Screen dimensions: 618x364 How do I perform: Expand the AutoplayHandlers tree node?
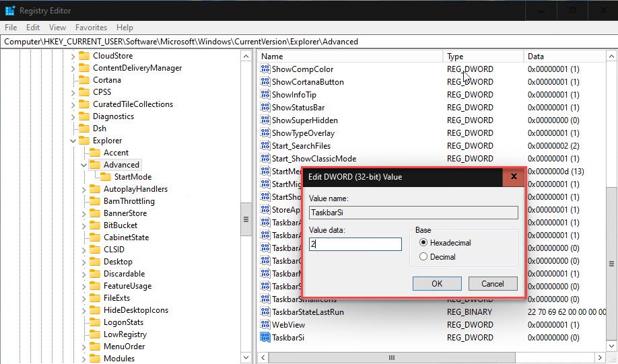(83, 189)
